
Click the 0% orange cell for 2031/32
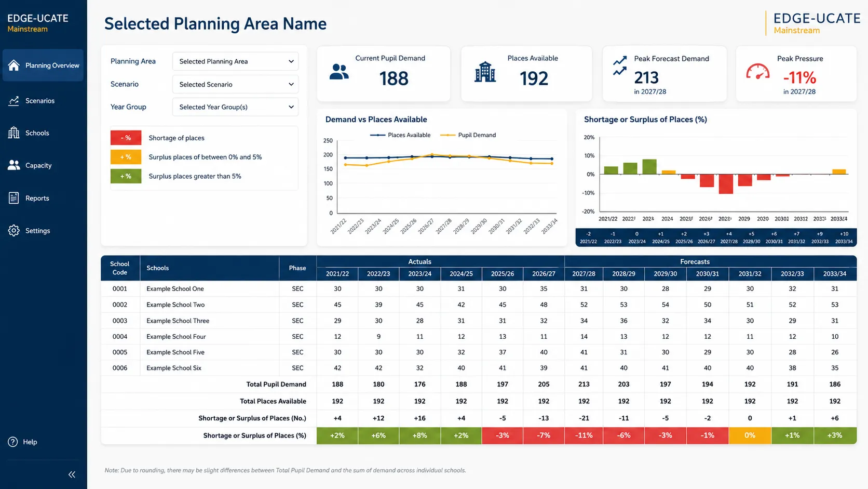coord(750,435)
